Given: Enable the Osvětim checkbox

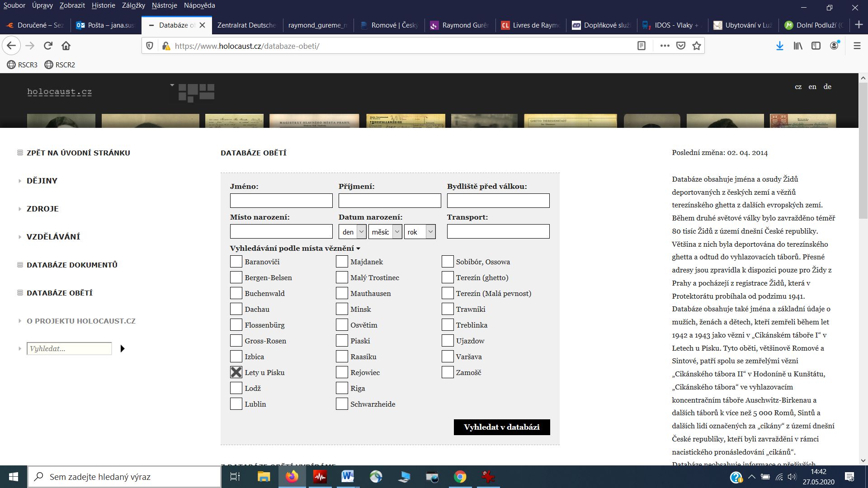Looking at the screenshot, I should [x=342, y=325].
